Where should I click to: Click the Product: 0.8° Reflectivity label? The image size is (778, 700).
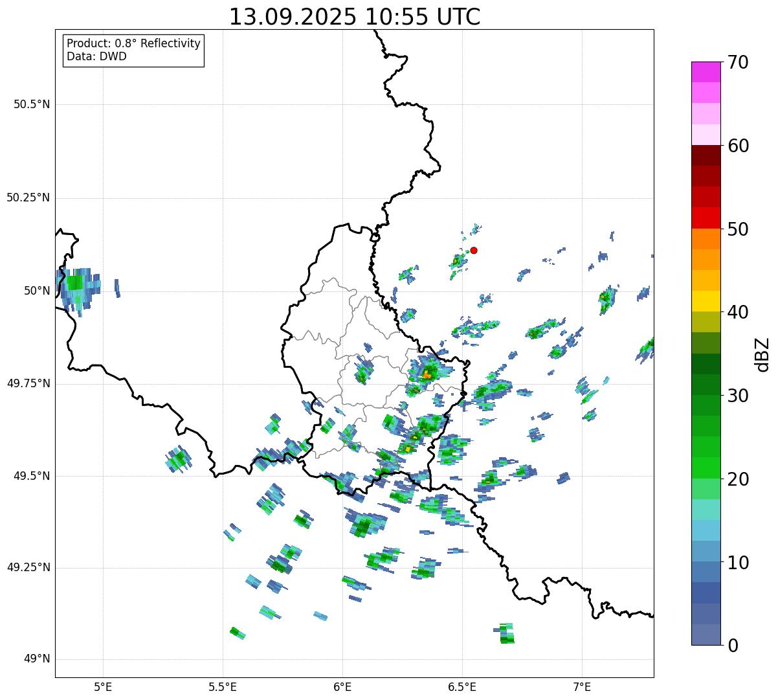coord(134,43)
